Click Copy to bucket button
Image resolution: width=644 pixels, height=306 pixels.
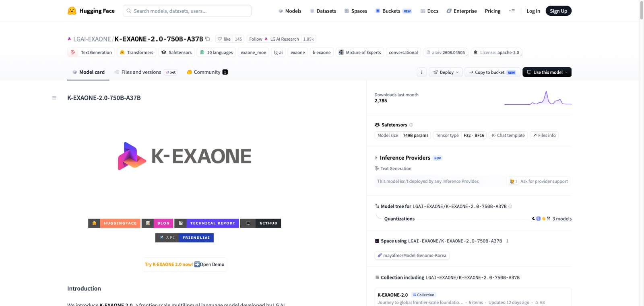pos(492,72)
